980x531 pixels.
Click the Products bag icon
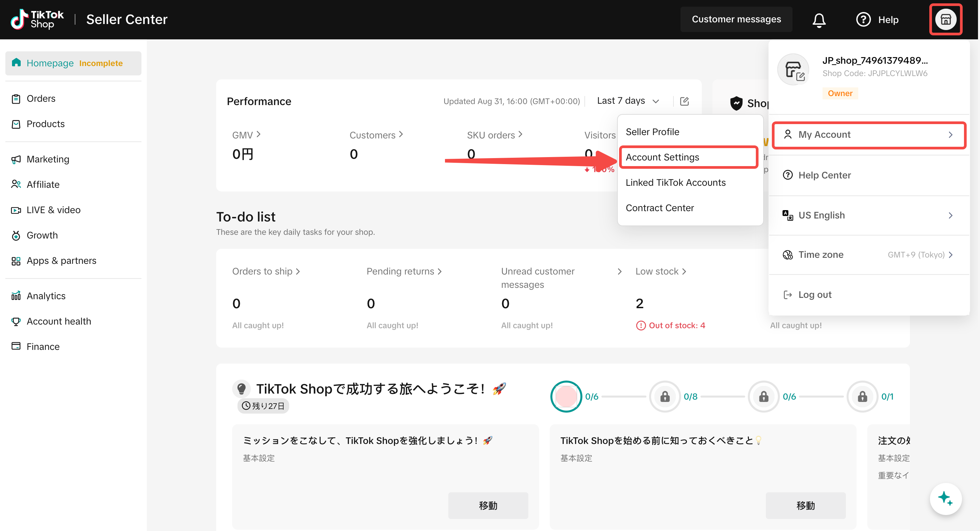(16, 124)
